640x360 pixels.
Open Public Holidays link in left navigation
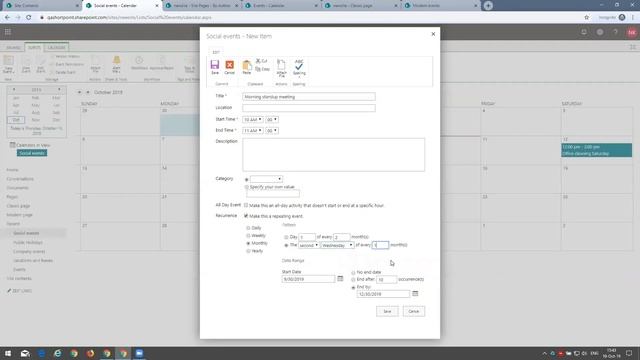pos(28,242)
